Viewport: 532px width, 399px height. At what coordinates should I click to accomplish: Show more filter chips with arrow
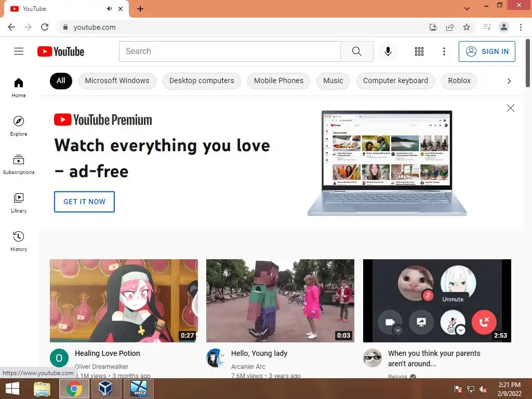click(509, 81)
